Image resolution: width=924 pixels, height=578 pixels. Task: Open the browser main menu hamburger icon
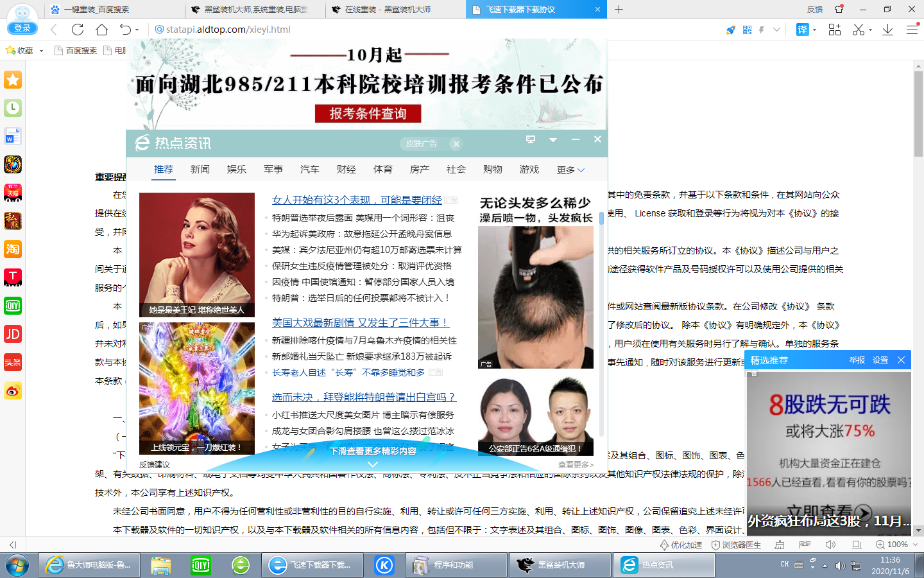click(912, 30)
